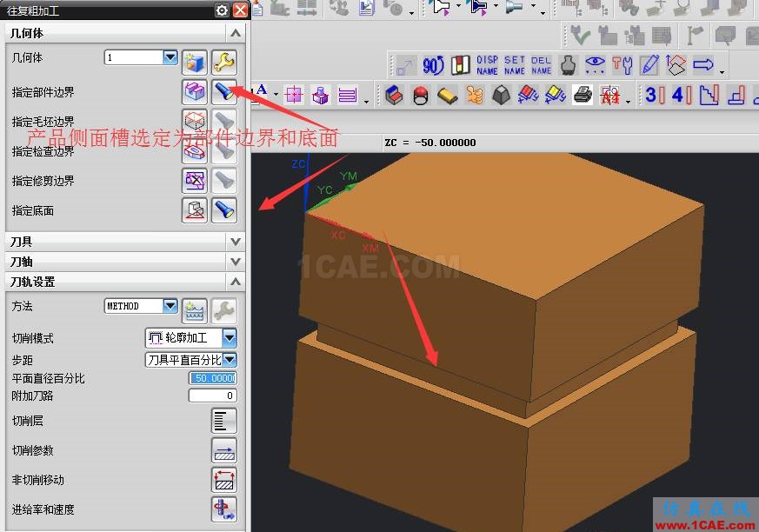
Task: Click the stacked red and black planes icon
Action: coord(676,65)
